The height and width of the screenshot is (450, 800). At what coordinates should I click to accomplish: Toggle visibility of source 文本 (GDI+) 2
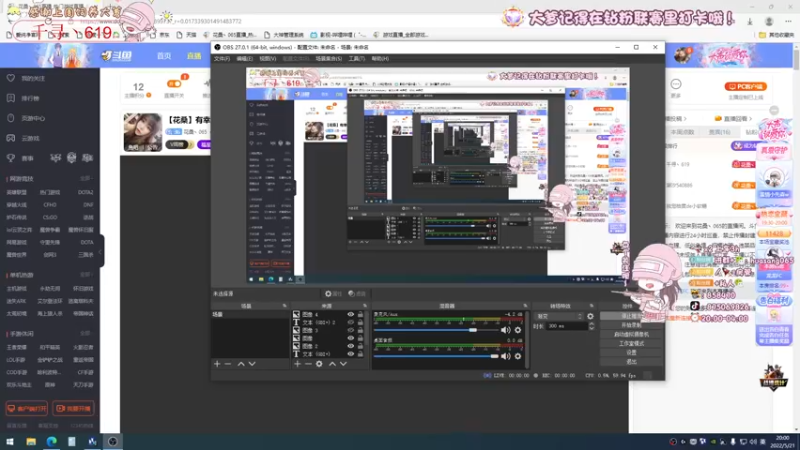(x=351, y=322)
